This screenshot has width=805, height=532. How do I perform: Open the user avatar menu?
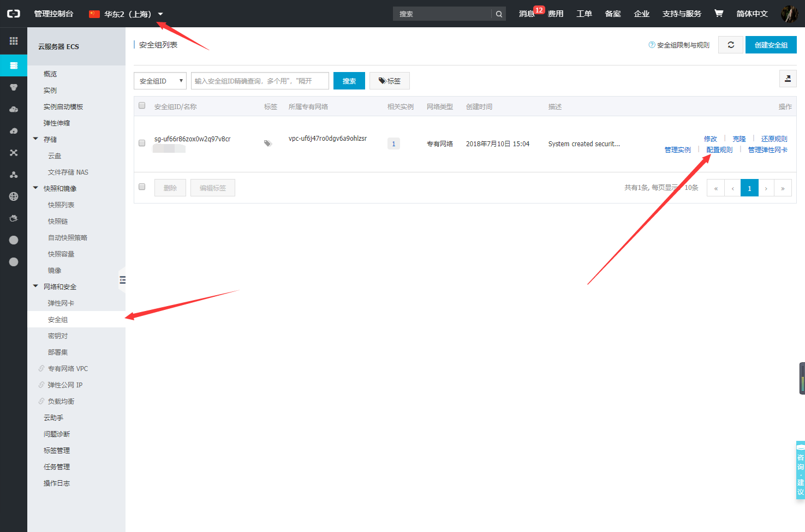(x=789, y=14)
